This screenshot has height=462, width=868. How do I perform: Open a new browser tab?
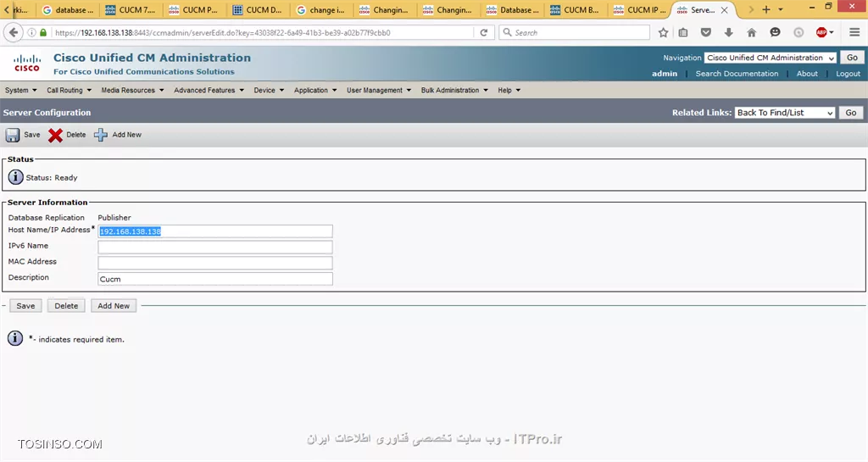pyautogui.click(x=766, y=9)
